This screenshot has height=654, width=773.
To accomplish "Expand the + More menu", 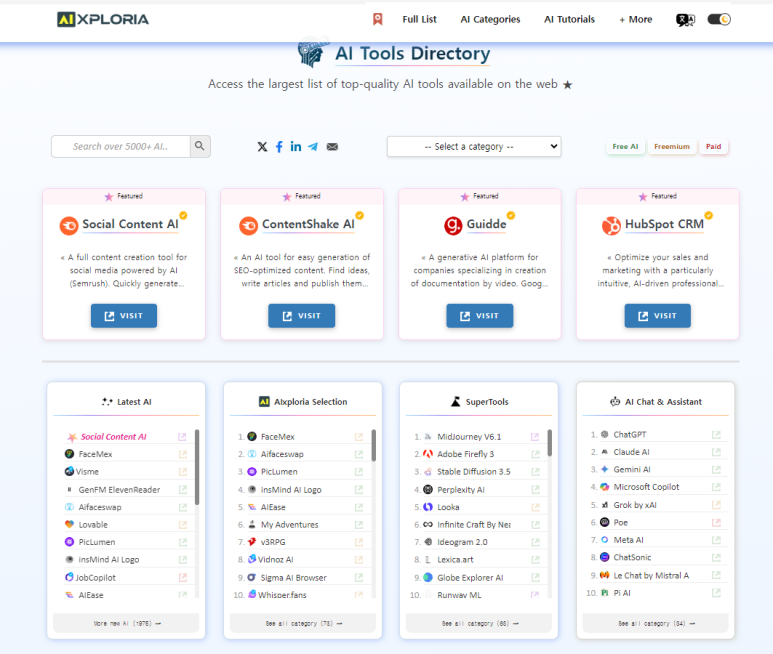I will coord(635,19).
